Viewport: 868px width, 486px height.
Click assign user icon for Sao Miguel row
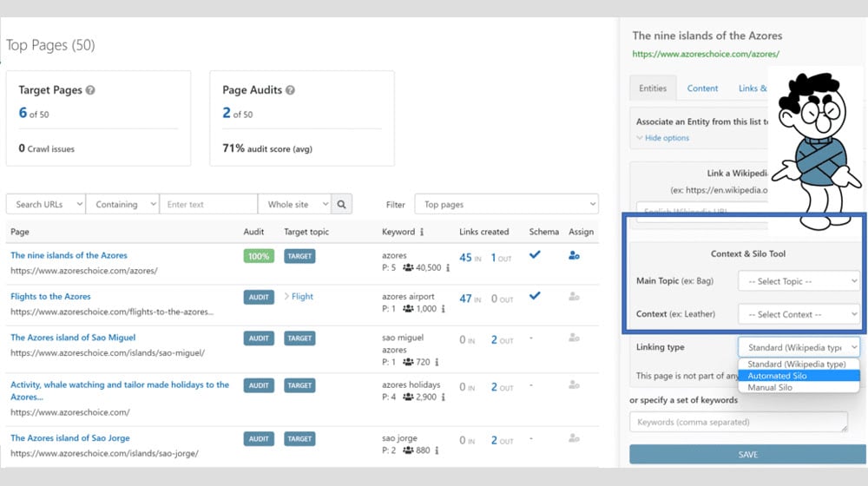coord(574,338)
